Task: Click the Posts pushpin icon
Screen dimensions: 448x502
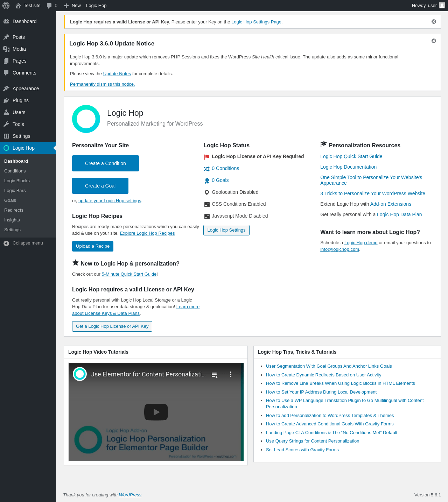Action: [x=6, y=37]
